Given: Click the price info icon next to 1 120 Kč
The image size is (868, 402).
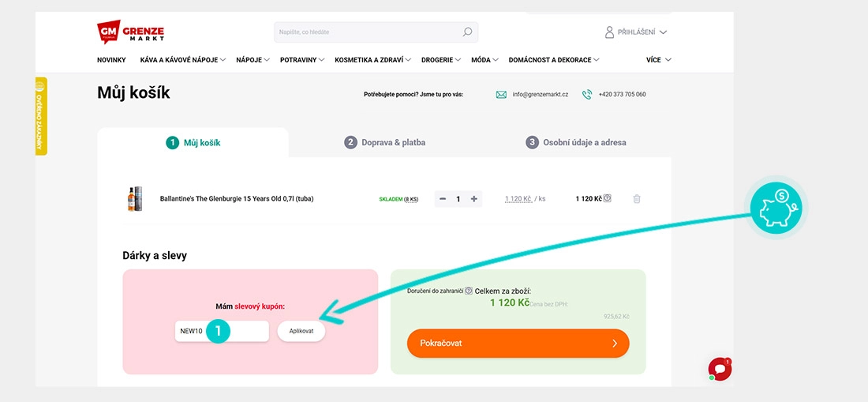Looking at the screenshot, I should [x=608, y=197].
